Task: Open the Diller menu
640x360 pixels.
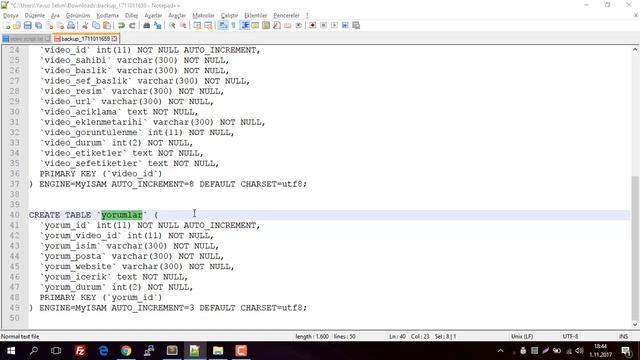Action: coord(131,16)
